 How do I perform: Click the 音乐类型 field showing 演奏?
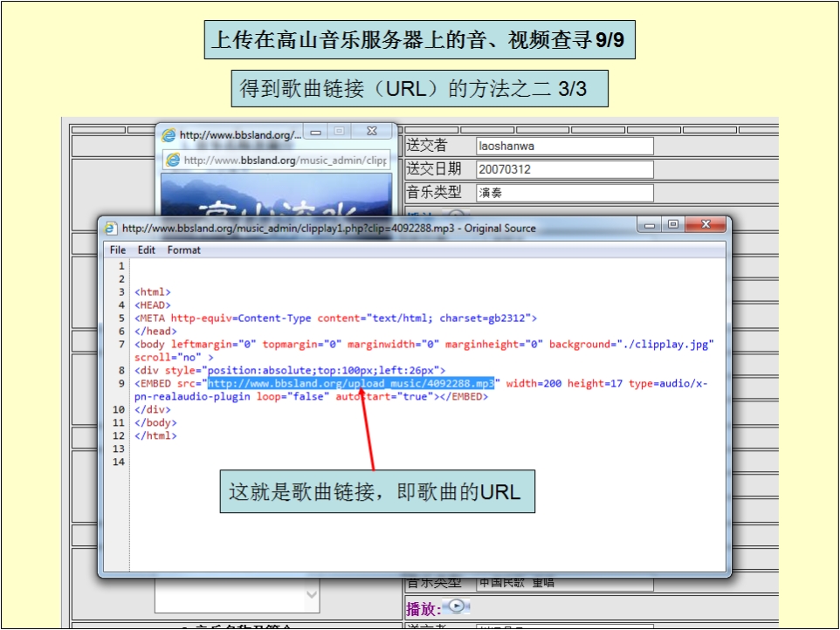coord(564,193)
